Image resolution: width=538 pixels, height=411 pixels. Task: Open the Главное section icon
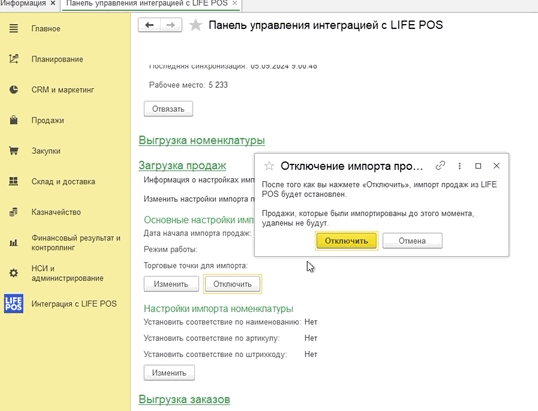(x=13, y=28)
